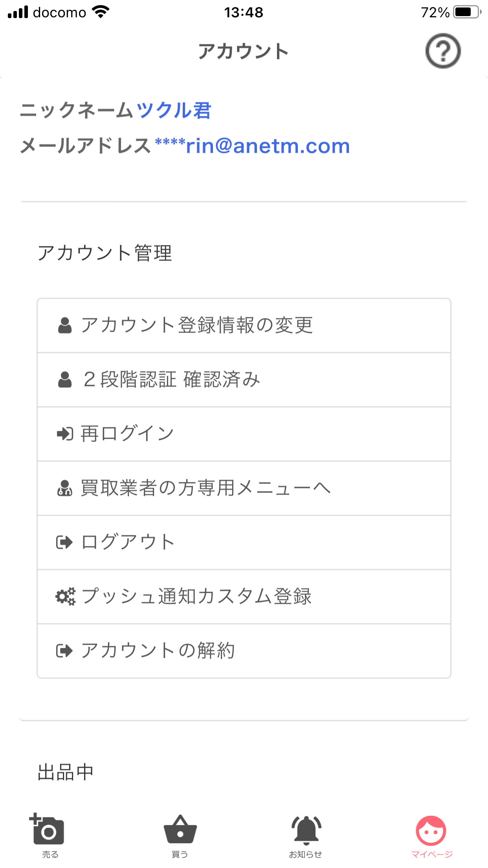Select the マイページ face tab

[x=431, y=834]
